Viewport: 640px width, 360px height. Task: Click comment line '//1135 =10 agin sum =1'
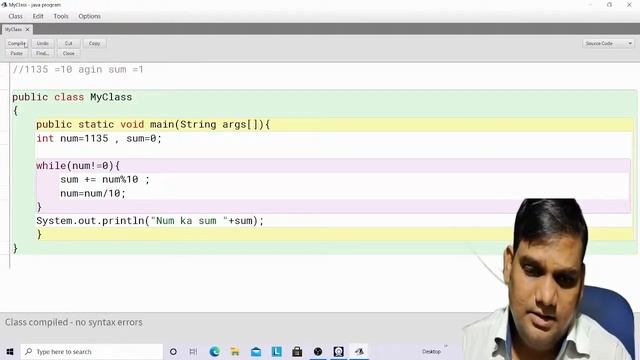point(78,69)
